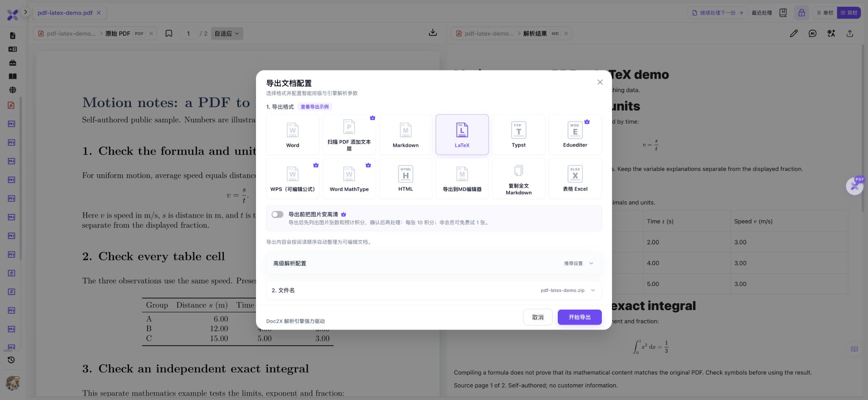
Task: Select the Word MathType format
Action: point(349,179)
